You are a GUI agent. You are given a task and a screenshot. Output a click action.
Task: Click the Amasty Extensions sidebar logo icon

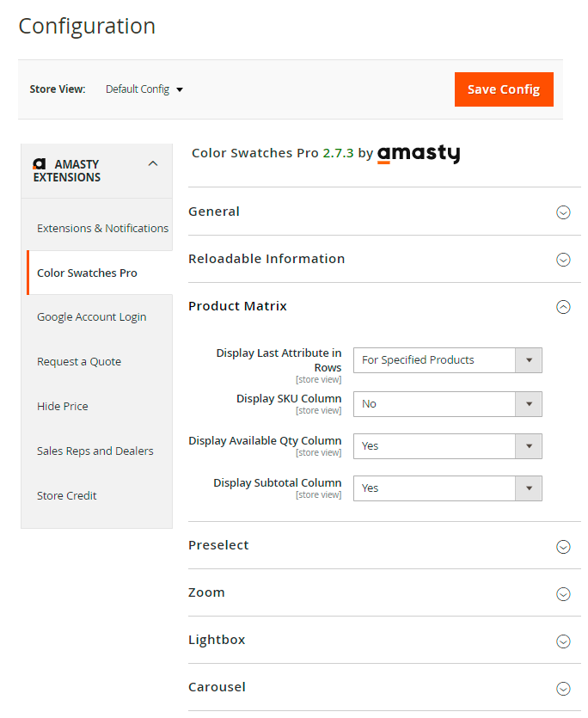pos(39,164)
